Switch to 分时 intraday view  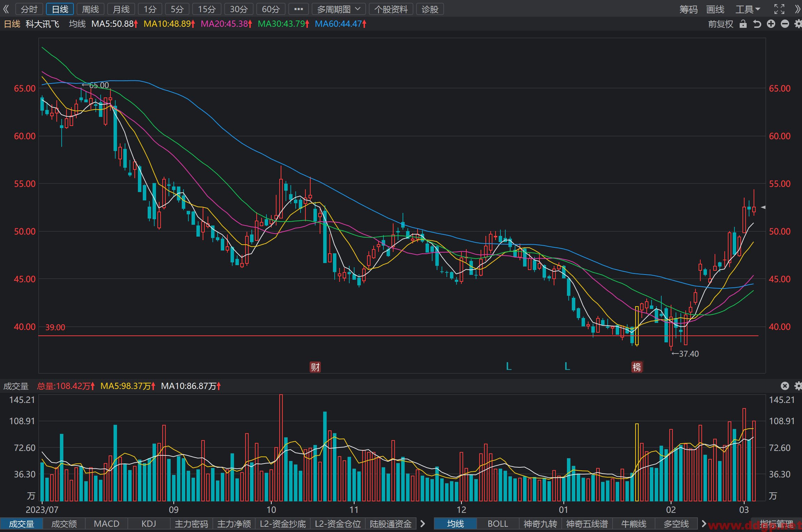click(x=29, y=9)
